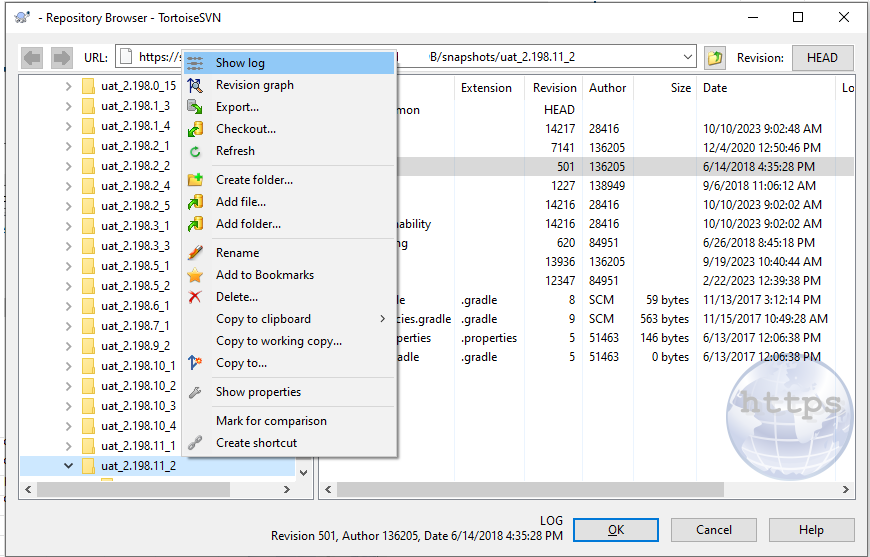Click the folder icon of uat_2.198.7_1
The width and height of the screenshot is (870, 557).
coord(88,326)
